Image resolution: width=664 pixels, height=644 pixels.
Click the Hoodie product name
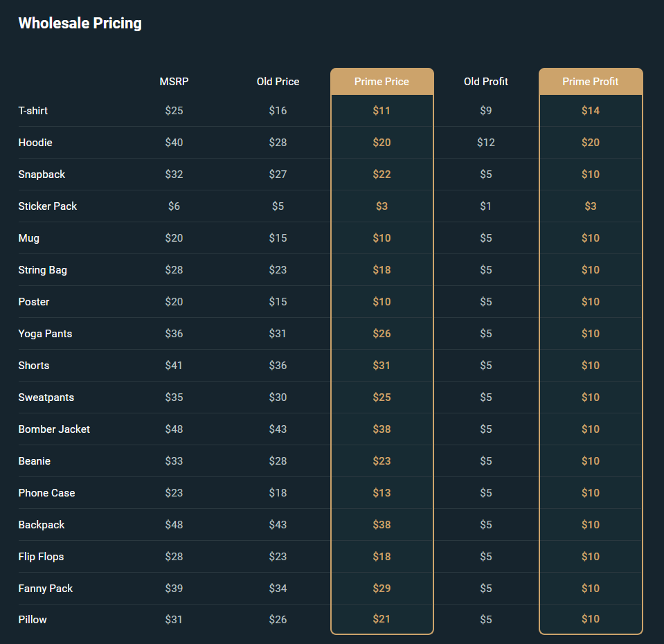click(x=35, y=143)
